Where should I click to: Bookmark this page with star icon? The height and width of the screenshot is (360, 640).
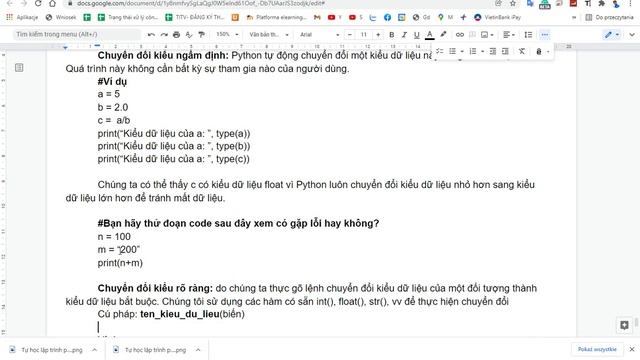(513, 3)
